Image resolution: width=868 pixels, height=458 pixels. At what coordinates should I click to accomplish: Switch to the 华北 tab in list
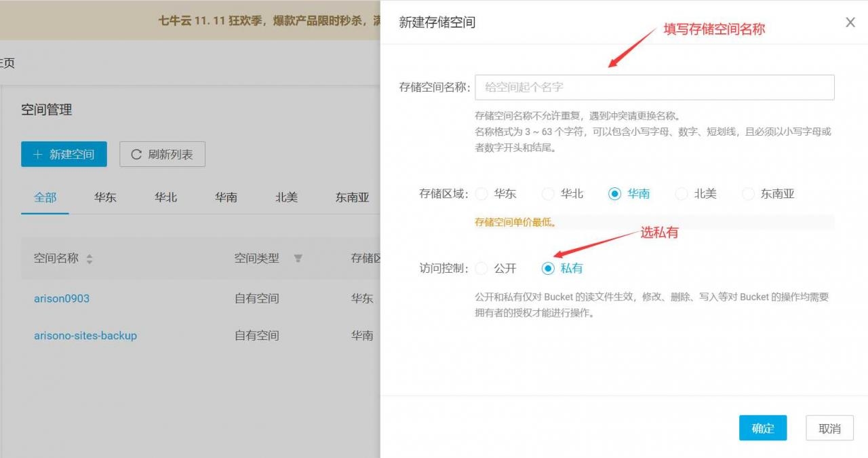pos(165,197)
